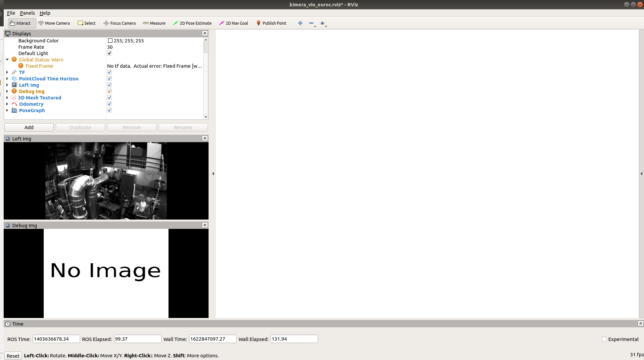Open the Panels menu
The image size is (644, 360).
pyautogui.click(x=27, y=13)
